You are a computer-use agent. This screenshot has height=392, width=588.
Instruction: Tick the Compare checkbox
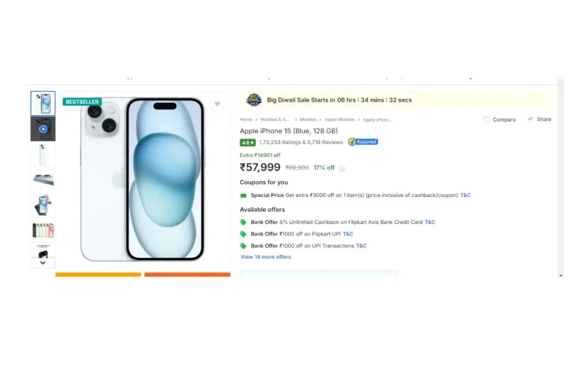click(487, 119)
